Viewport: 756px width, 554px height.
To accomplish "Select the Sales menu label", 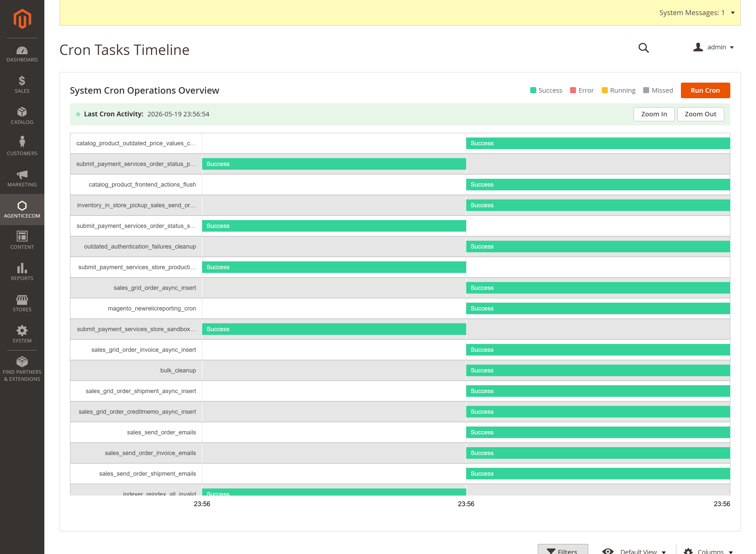I will pyautogui.click(x=22, y=91).
